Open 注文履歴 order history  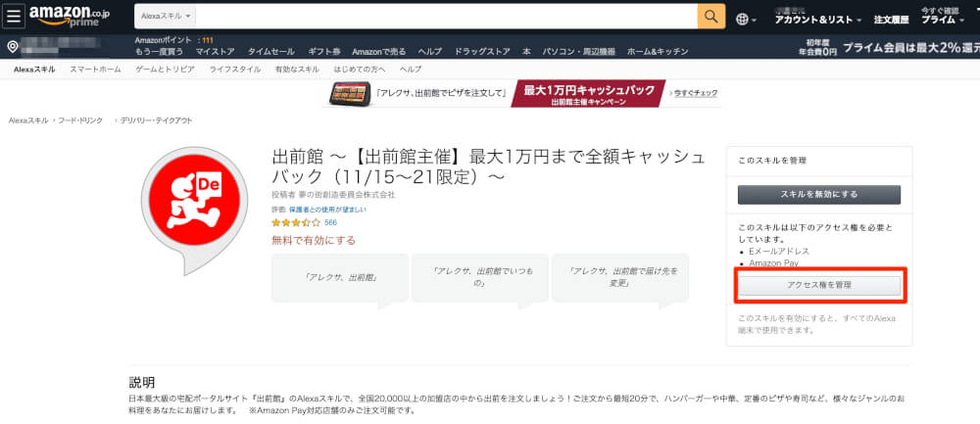tap(891, 20)
